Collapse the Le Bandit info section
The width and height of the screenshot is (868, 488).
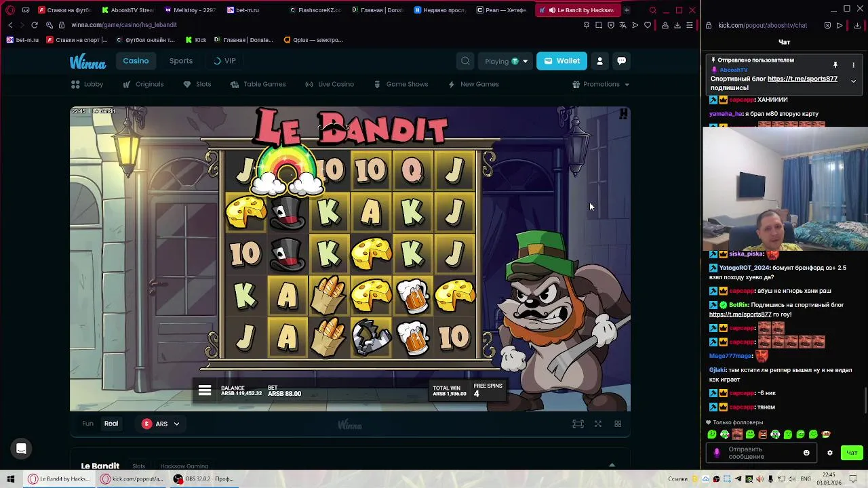point(612,466)
